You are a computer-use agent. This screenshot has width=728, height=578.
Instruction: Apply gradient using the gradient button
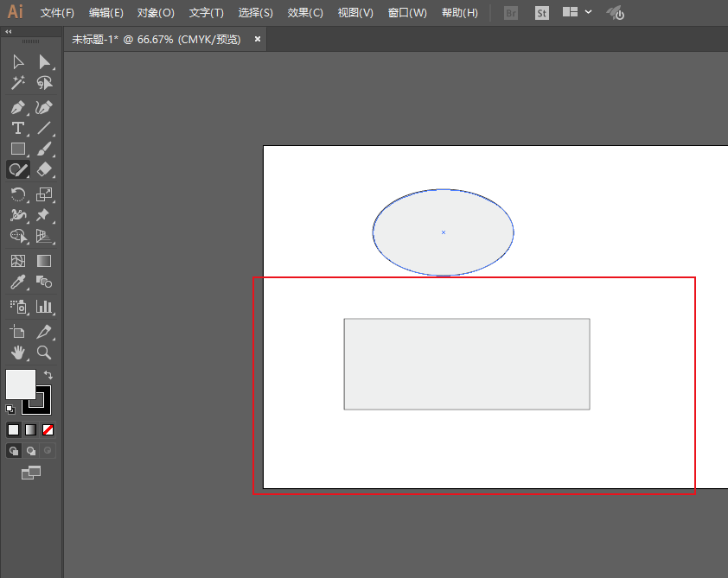coord(32,429)
